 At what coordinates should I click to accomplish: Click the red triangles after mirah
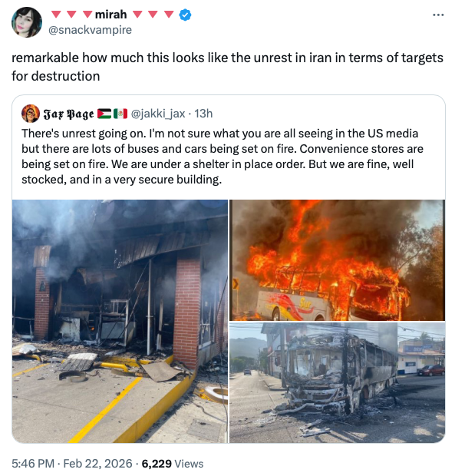(153, 15)
